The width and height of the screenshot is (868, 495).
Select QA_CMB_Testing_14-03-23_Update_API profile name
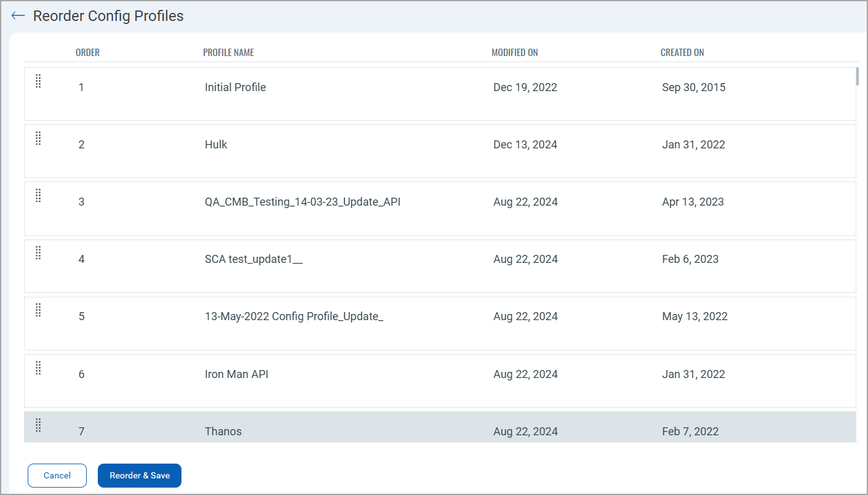[x=303, y=202]
